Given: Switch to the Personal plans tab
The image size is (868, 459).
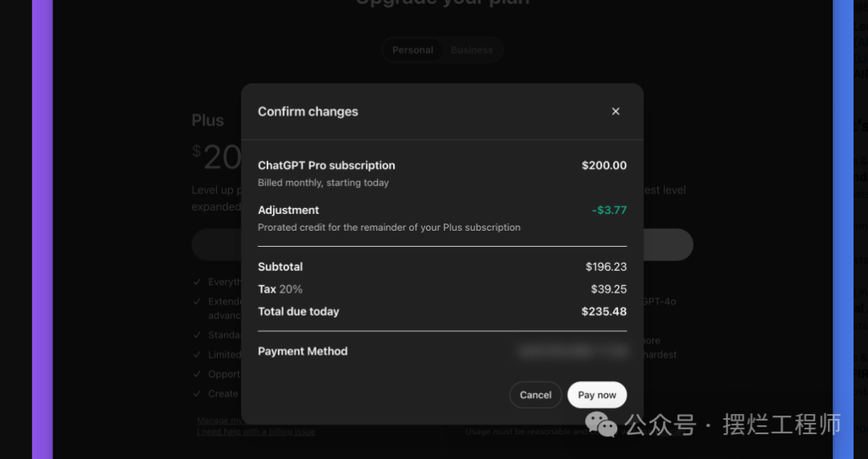Looking at the screenshot, I should point(412,50).
